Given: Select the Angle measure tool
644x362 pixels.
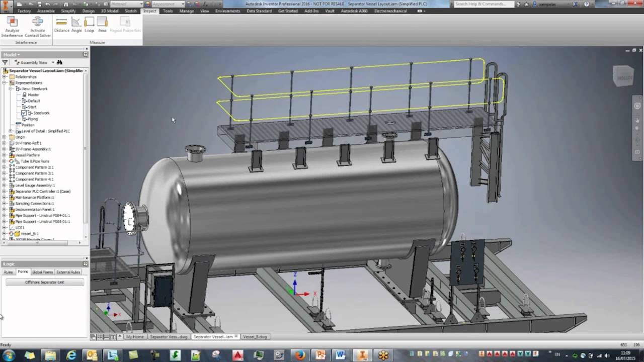Looking at the screenshot, I should pos(76,25).
